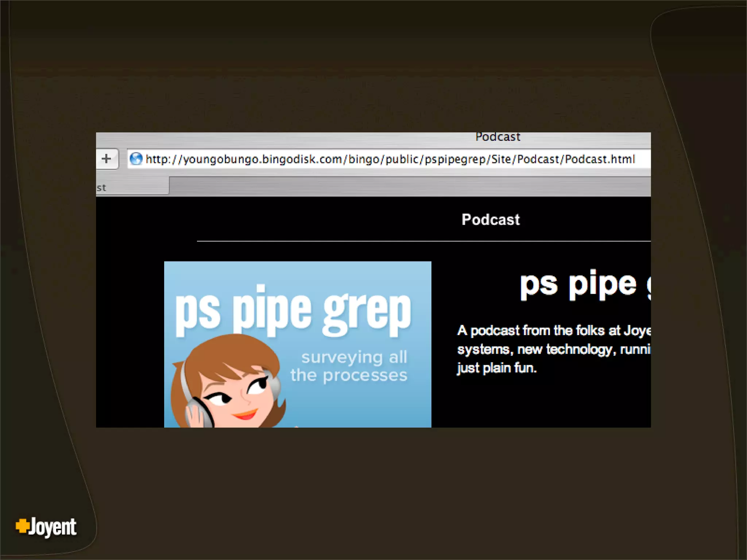Click 'systems, new technology' line
Viewport: 747px width, 560px height.
point(554,349)
